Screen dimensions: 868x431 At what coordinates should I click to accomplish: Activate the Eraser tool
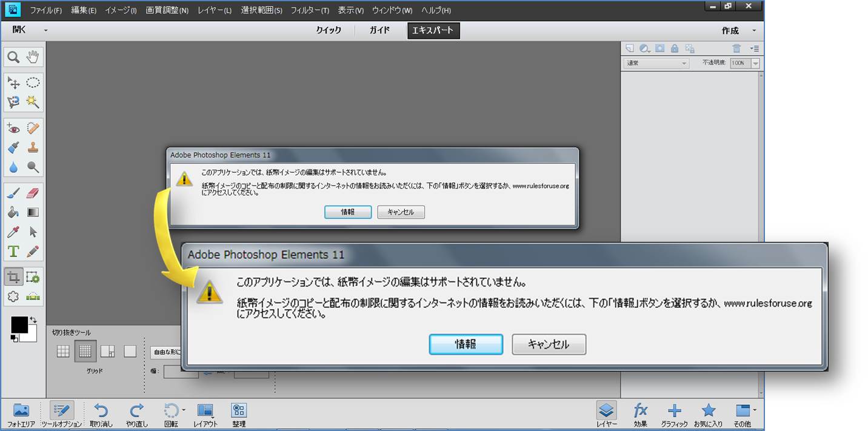(x=33, y=193)
